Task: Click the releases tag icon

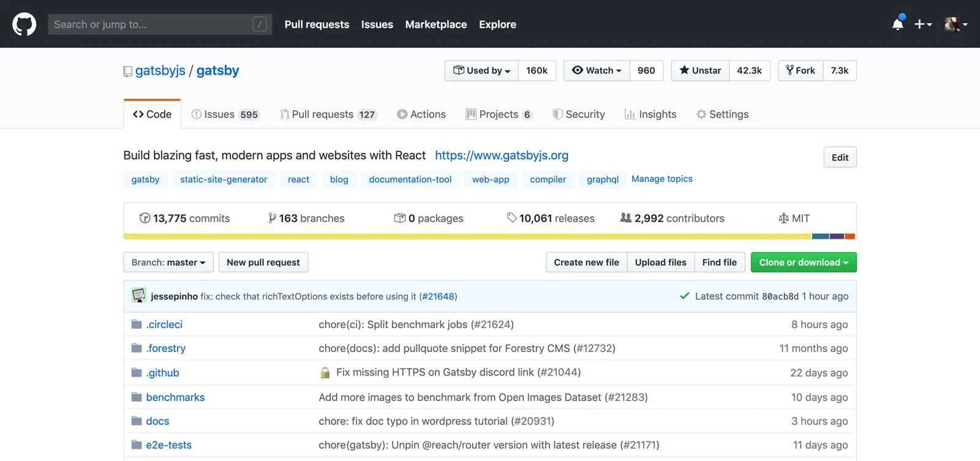Action: pos(511,218)
